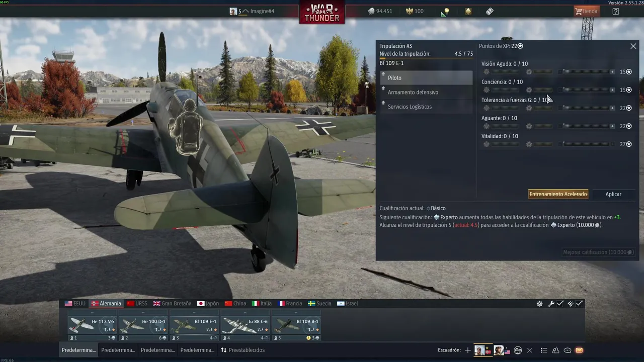Screen dimensions: 644x362
Task: Select the Francia nation tab
Action: point(290,304)
